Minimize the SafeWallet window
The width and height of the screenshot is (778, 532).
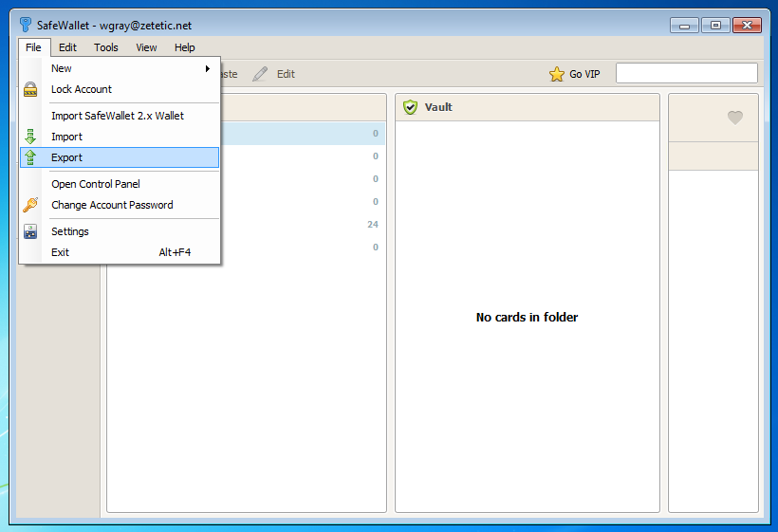pos(684,26)
